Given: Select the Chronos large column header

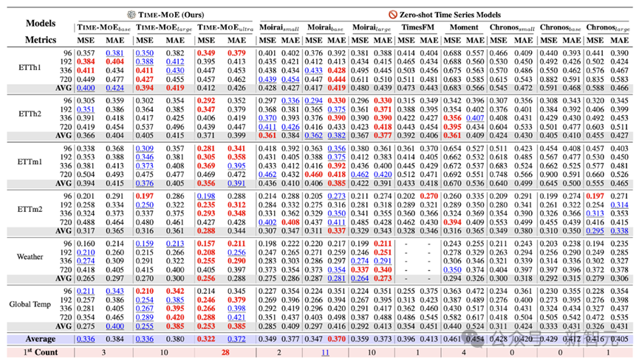Looking at the screenshot, I should [606, 27].
